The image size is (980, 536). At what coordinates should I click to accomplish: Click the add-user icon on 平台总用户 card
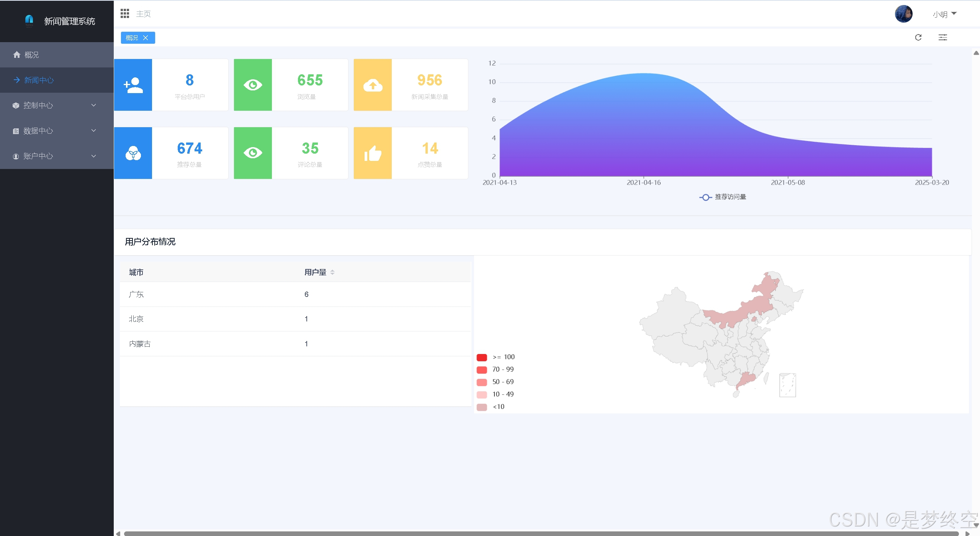point(133,85)
